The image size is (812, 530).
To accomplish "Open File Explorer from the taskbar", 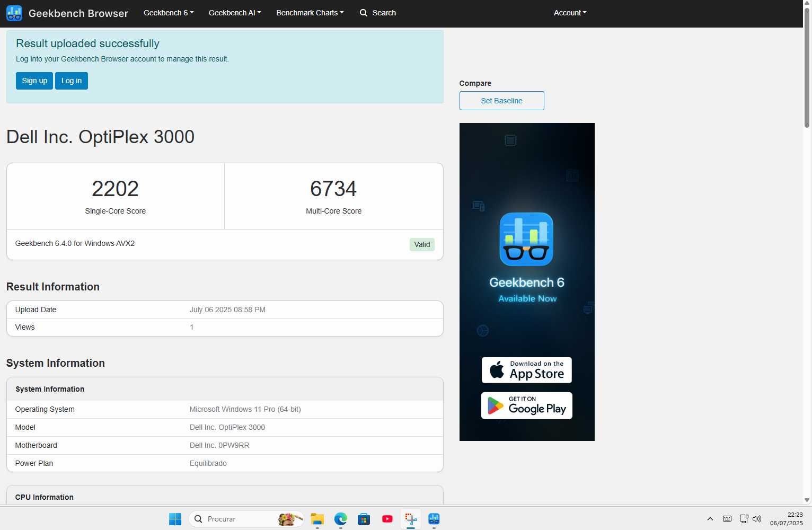I will 317,519.
